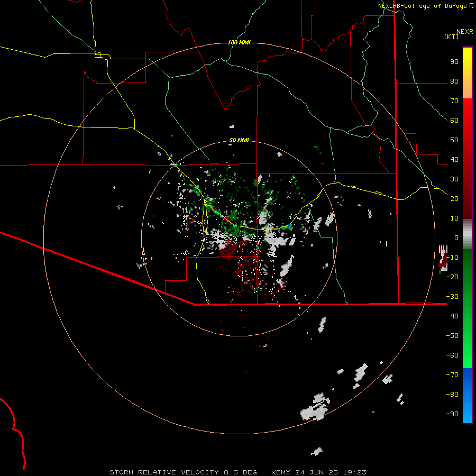Click the blue bottom segment of color bar
Viewport: 476px width, 476px height.
(x=467, y=396)
